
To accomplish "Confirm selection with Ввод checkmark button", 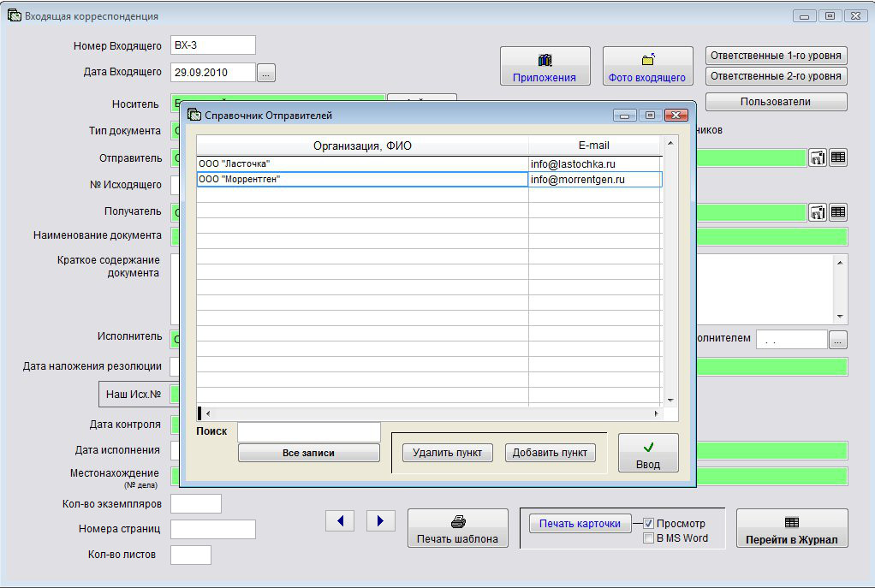I will pyautogui.click(x=648, y=453).
